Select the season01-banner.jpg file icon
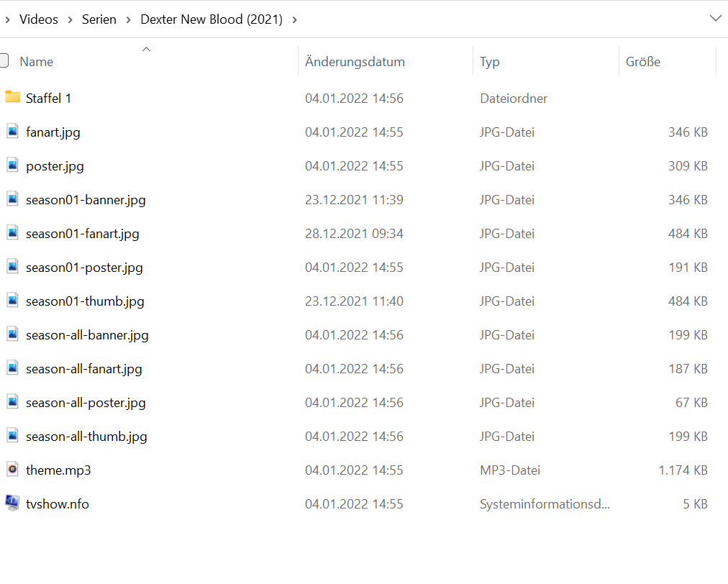This screenshot has height=584, width=728. pyautogui.click(x=12, y=199)
